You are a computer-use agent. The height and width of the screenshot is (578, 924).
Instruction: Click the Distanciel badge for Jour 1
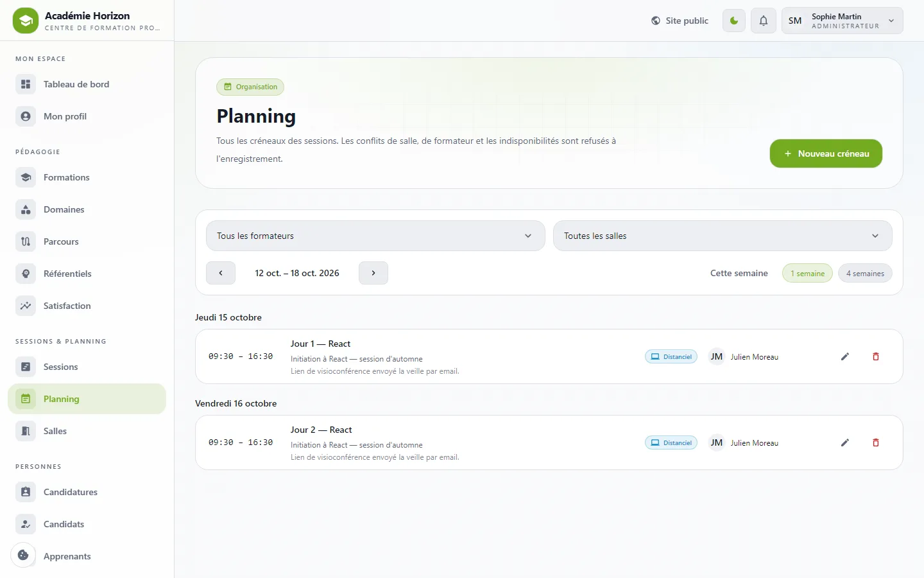[671, 356]
